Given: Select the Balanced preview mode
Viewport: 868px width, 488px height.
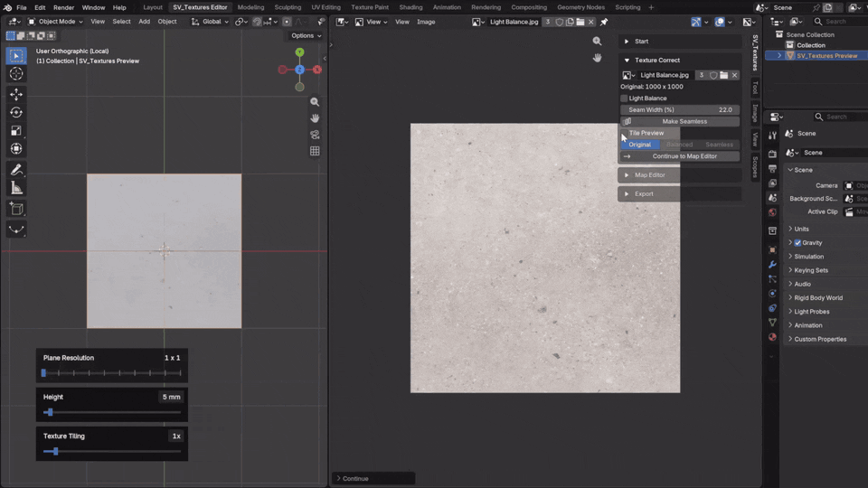Looking at the screenshot, I should (x=679, y=145).
